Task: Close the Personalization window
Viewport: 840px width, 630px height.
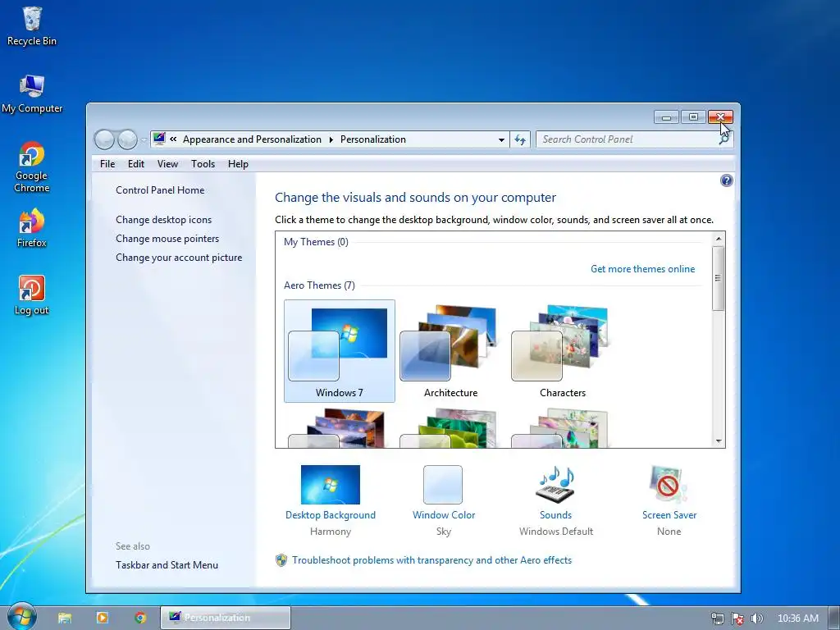Action: [x=720, y=117]
